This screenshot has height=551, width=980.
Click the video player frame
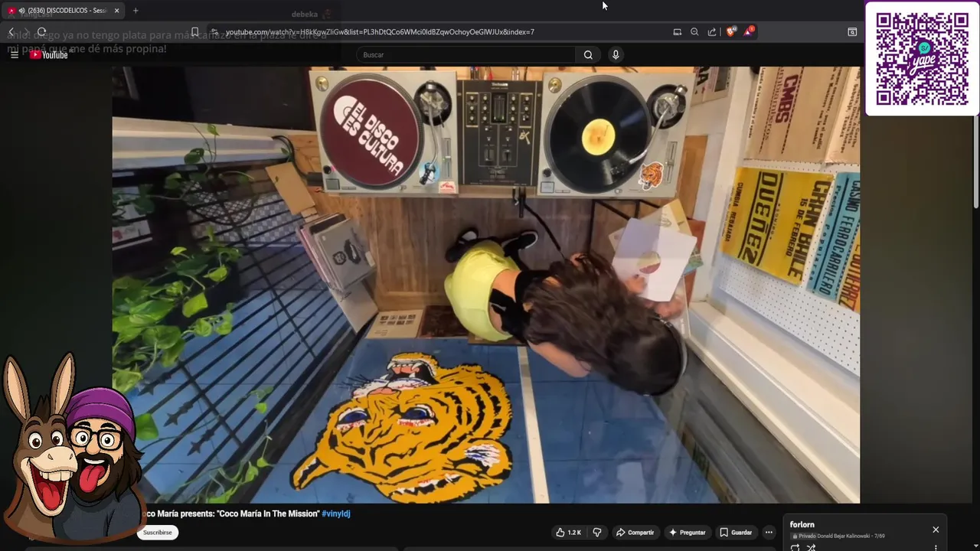pos(485,285)
